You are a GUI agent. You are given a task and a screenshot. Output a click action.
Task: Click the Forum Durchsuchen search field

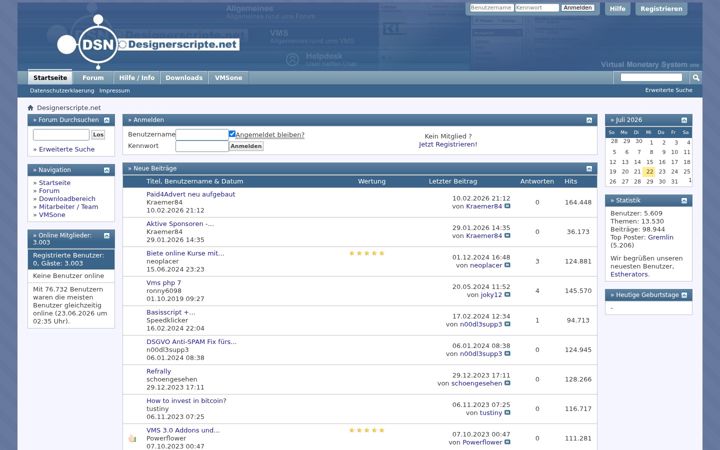61,135
